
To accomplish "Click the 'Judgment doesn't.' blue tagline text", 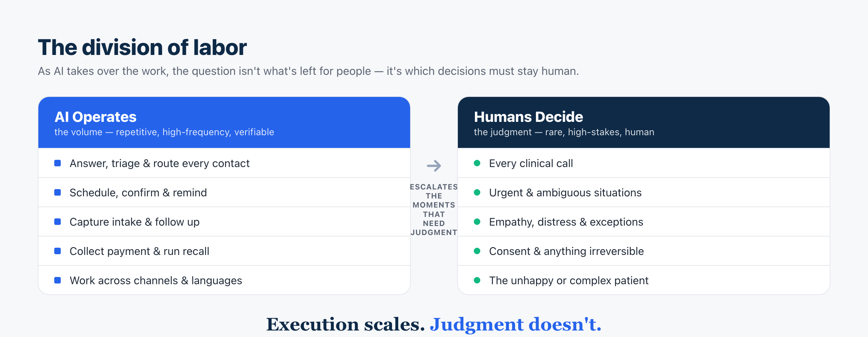I will tap(515, 324).
